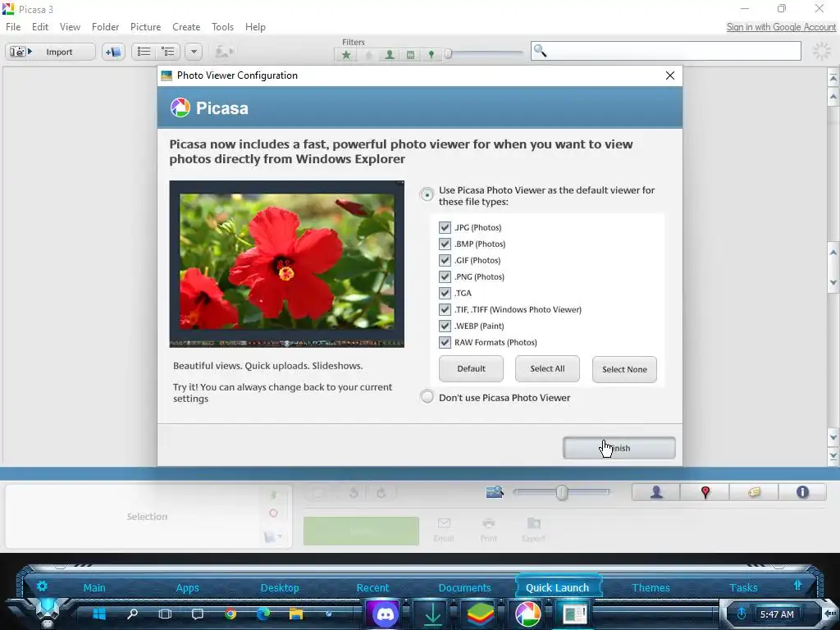Open the Create menu
Screen dimensions: 840x630
186,27
